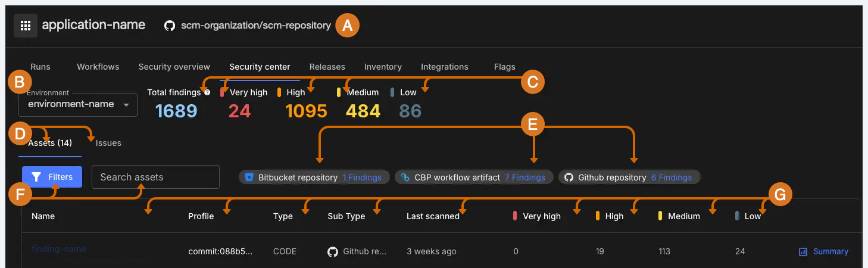Viewport: 868px width, 268px height.
Task: Open the Filters button
Action: tap(52, 177)
